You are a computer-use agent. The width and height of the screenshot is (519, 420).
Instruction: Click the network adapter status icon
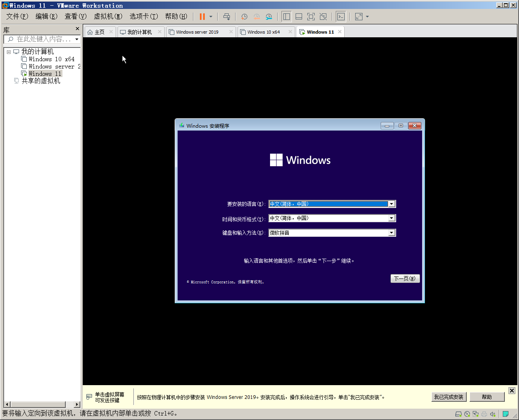click(476, 414)
